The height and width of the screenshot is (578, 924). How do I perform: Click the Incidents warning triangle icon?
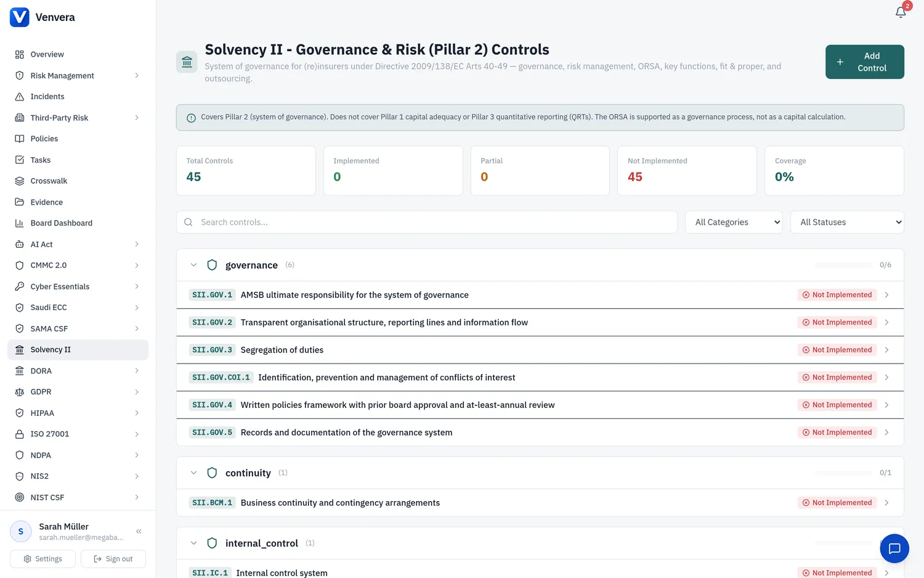pyautogui.click(x=20, y=97)
